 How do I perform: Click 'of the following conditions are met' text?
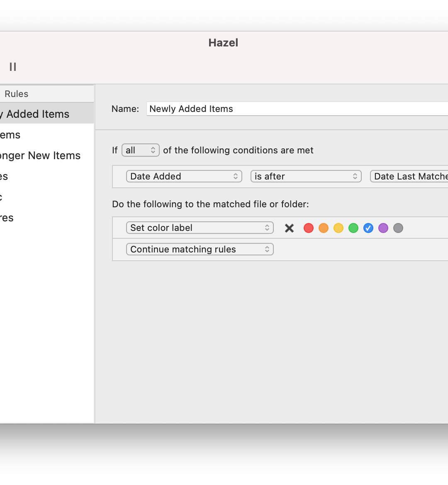pyautogui.click(x=238, y=150)
